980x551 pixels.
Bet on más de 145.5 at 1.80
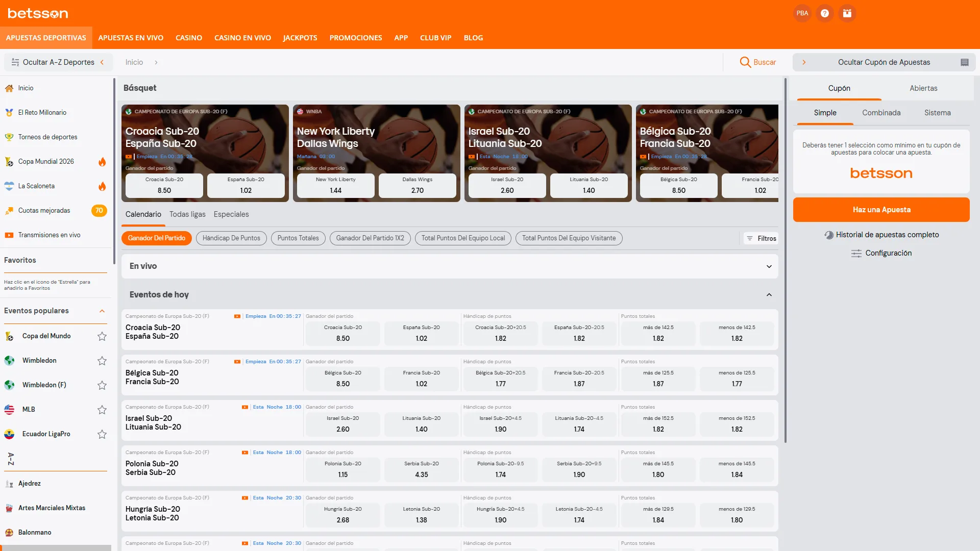[x=658, y=470]
